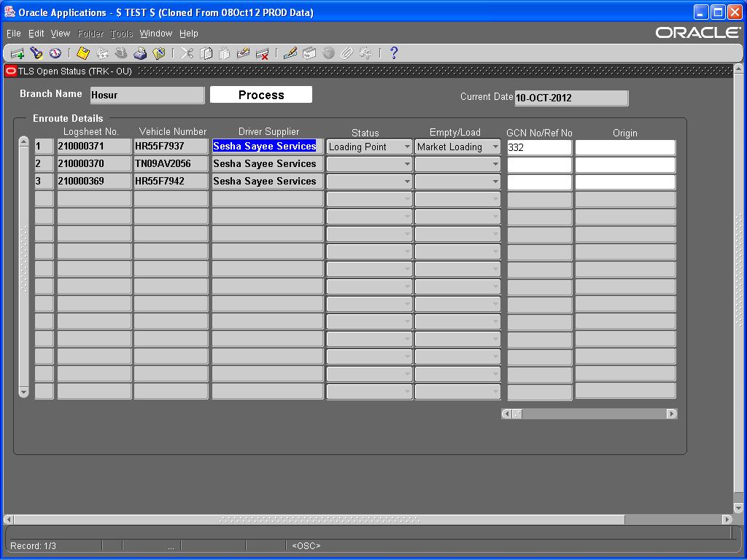Click record scrollbar down arrow in Enroute Details
The width and height of the screenshot is (747, 560).
tap(23, 392)
